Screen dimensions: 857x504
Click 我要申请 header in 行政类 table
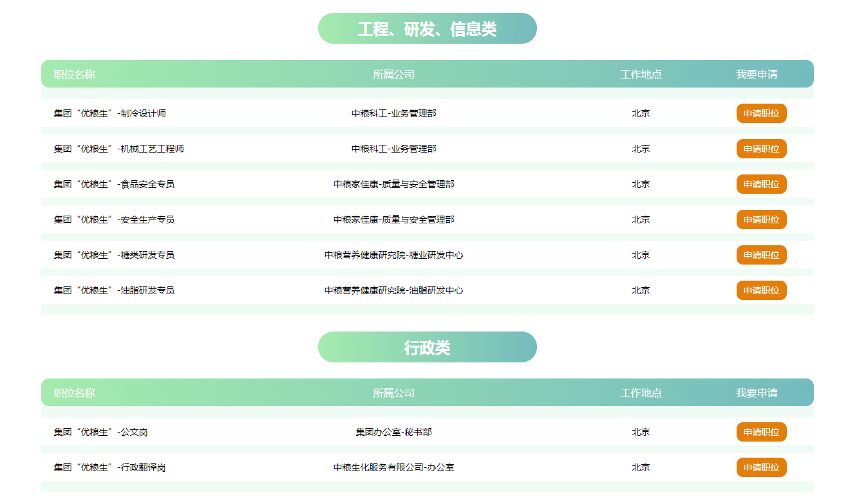pyautogui.click(x=757, y=393)
